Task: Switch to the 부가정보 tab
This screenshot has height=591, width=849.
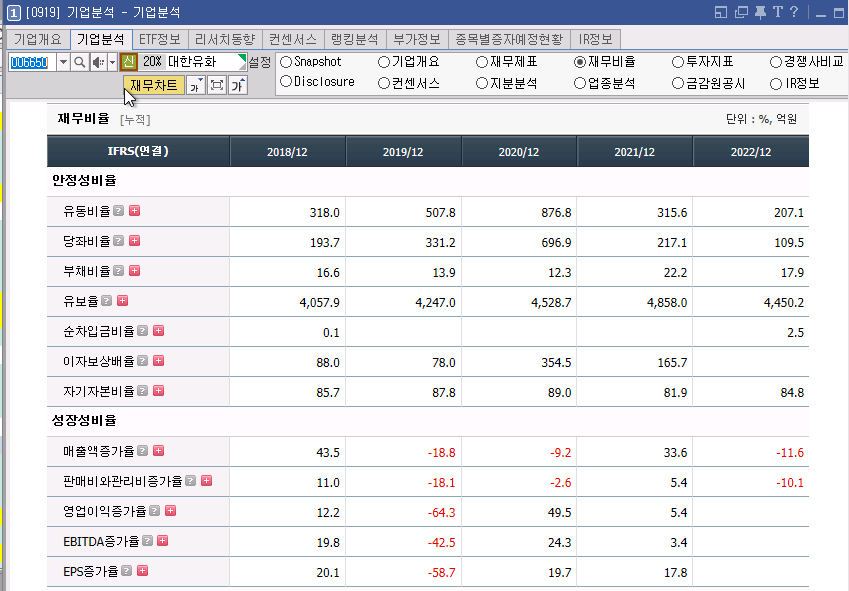Action: (417, 39)
